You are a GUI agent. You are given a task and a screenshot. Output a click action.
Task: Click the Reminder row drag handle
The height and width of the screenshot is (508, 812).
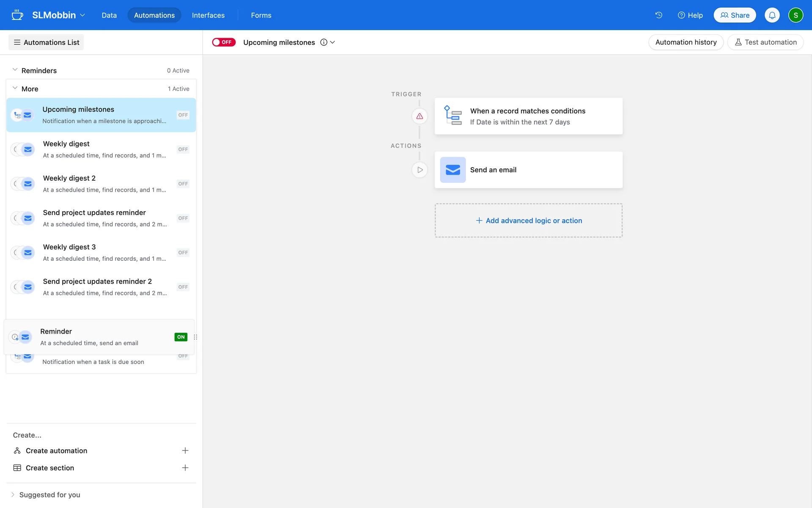coord(195,337)
